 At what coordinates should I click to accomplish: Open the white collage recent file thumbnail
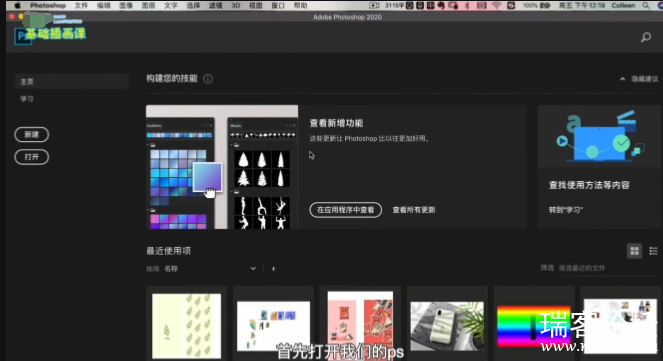(273, 326)
